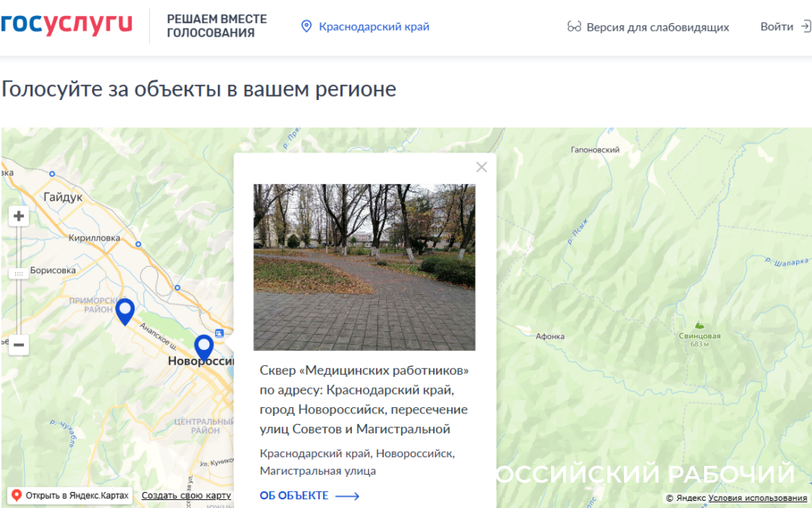Click the park photo in popup

pyautogui.click(x=365, y=267)
